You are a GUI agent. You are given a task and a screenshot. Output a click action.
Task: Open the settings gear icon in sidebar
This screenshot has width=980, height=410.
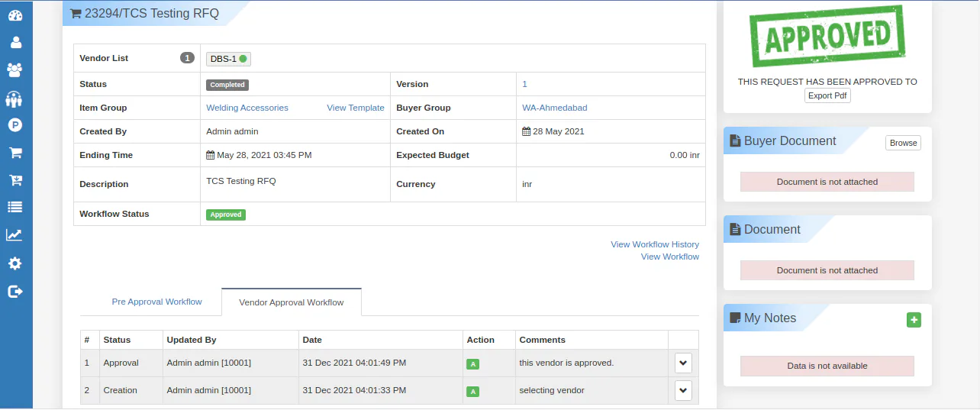pyautogui.click(x=15, y=263)
